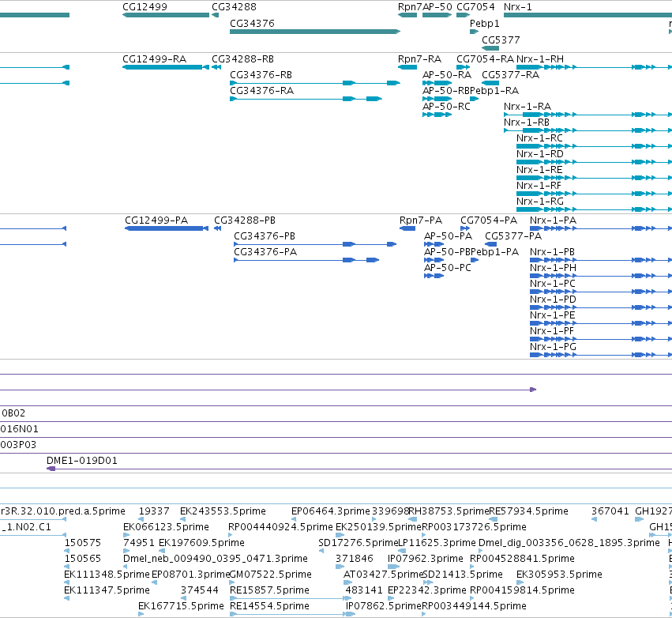Select the RH38753.5prime feature
This screenshot has width=672, height=618.
click(x=449, y=511)
